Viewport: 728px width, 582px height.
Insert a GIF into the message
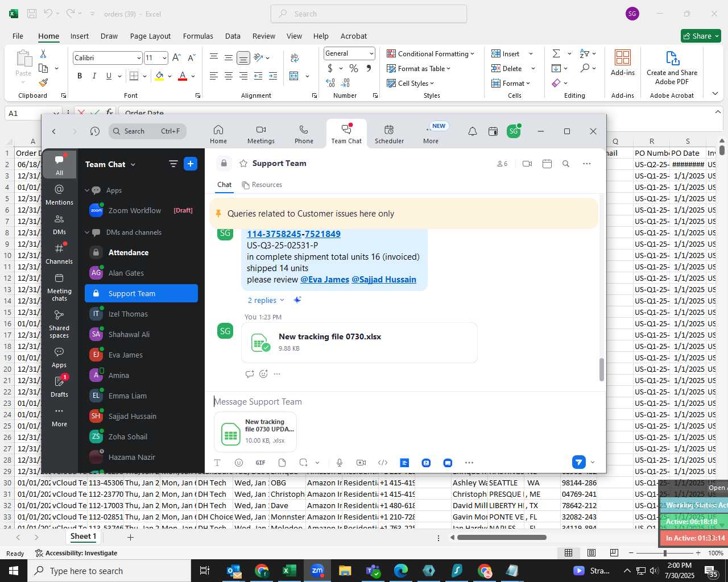click(x=260, y=463)
